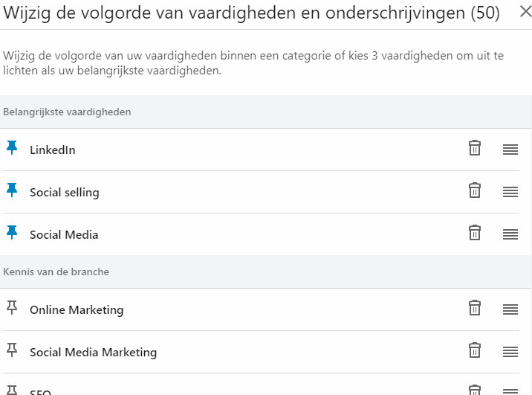Click the Social Media Marketing reorder handle

tap(510, 352)
